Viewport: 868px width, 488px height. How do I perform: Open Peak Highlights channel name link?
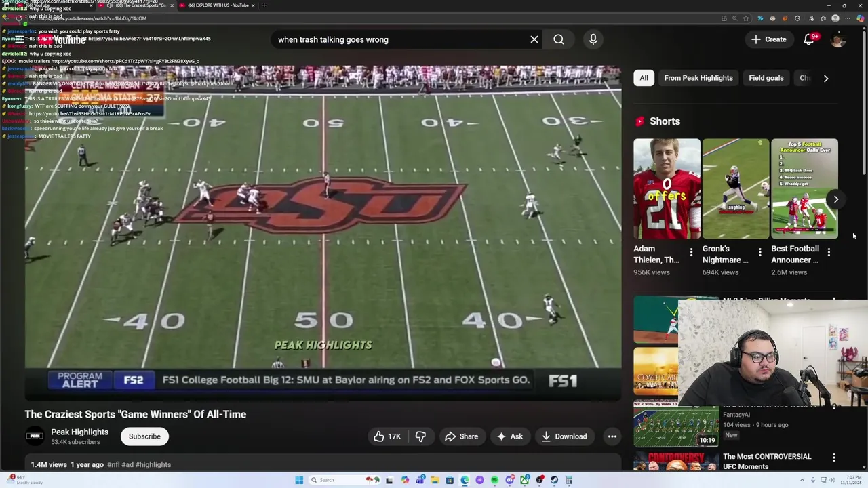(x=79, y=432)
